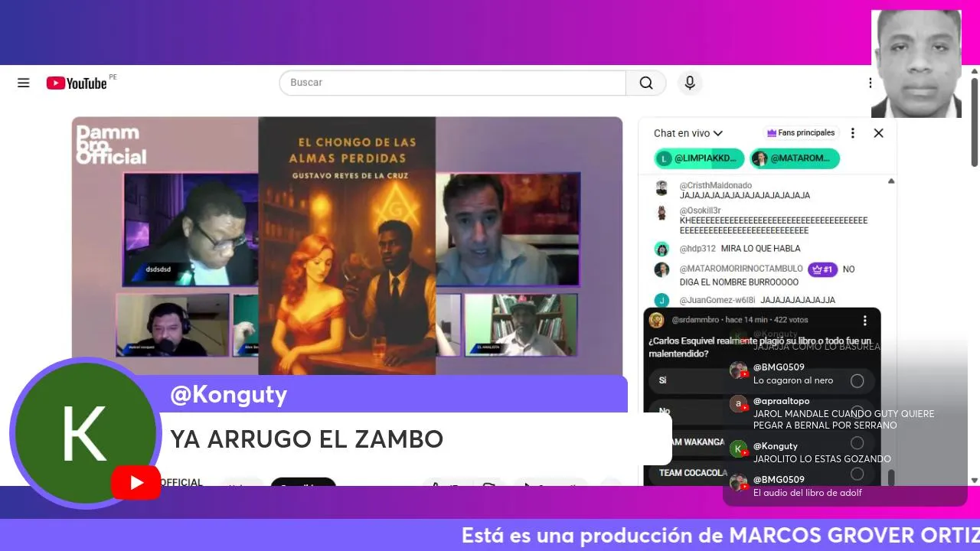This screenshot has height=551, width=980.
Task: Click 'MIRA LO QUE HABLA' chat message
Action: point(760,249)
